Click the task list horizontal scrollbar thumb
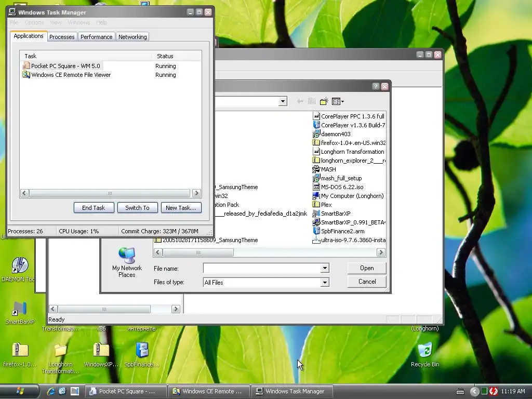 110,193
